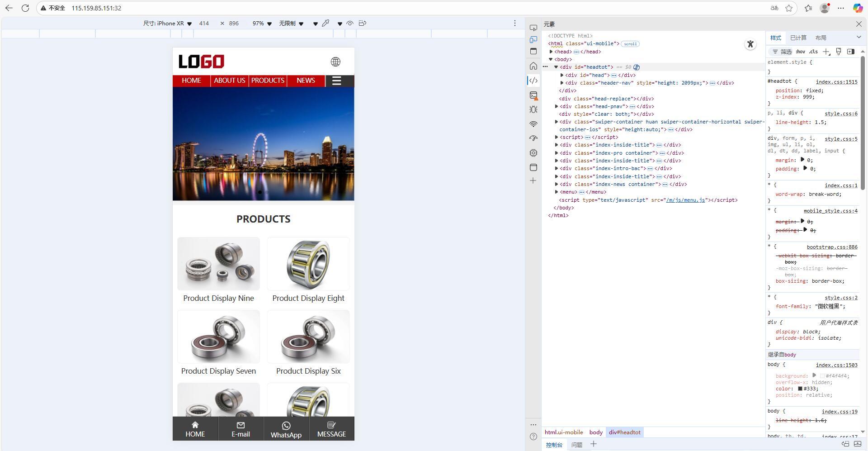Screen dimensions: 868x451
Task: Switch to the 布局 layout tab
Action: [x=821, y=38]
